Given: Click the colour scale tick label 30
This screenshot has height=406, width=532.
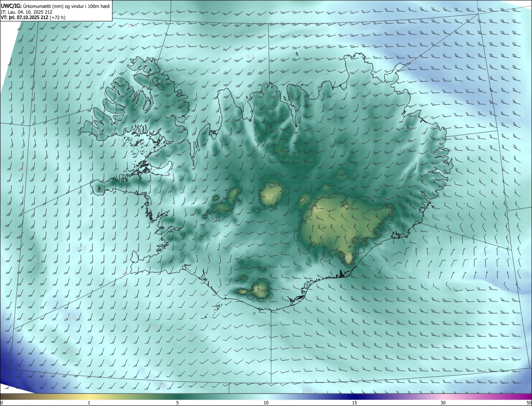Looking at the screenshot, I should [x=443, y=403].
